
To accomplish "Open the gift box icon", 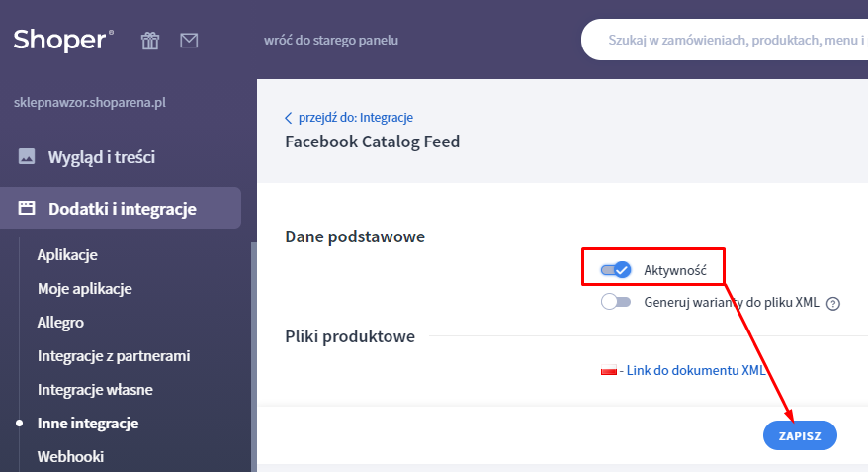I will tap(149, 41).
